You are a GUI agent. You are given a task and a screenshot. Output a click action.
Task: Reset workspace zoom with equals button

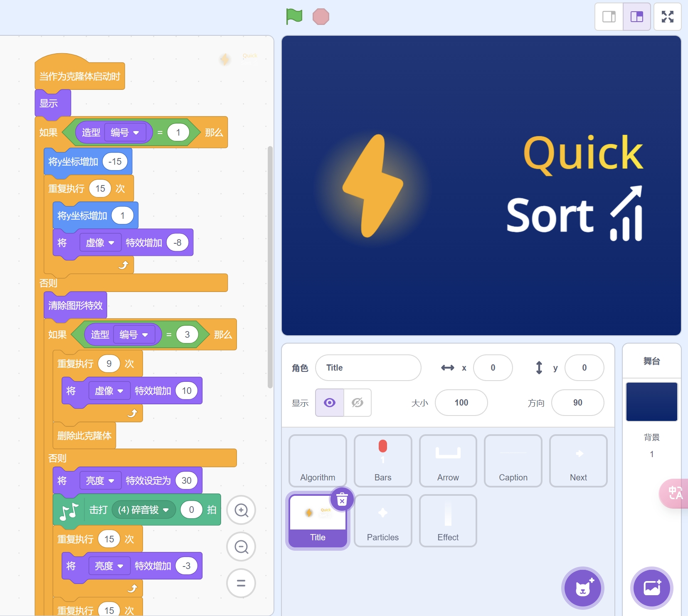tap(241, 583)
